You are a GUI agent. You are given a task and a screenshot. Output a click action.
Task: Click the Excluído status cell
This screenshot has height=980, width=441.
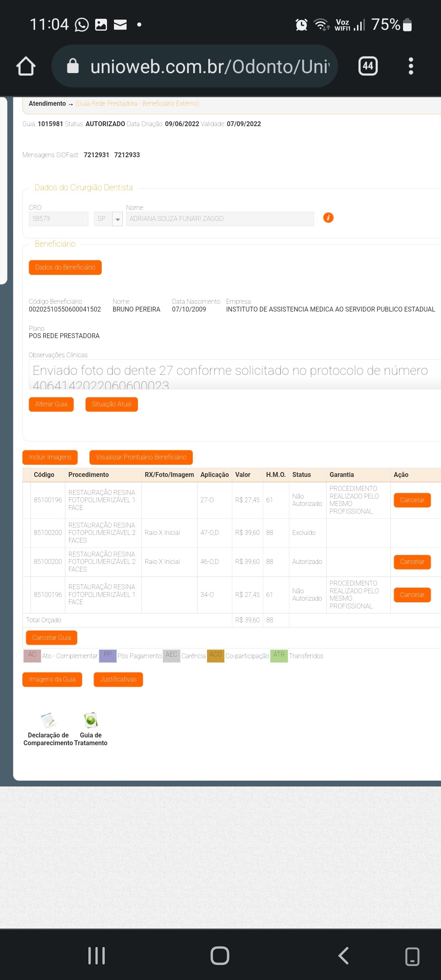(x=304, y=533)
